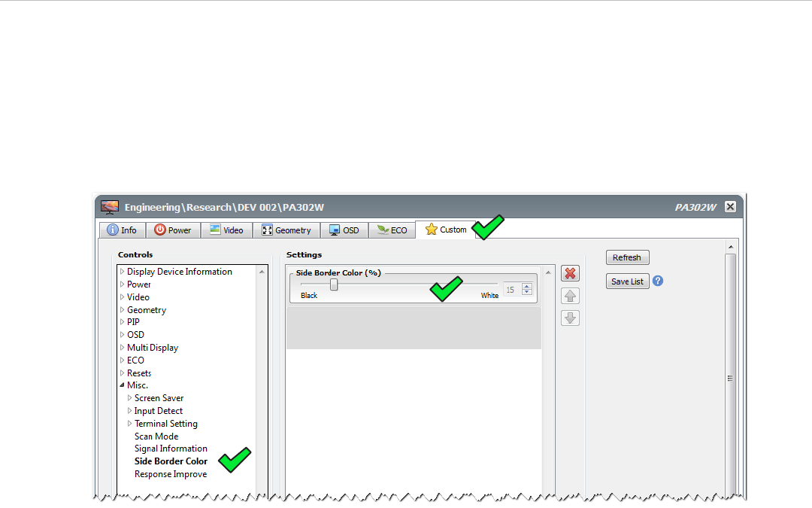Expand the ECO node in Controls tree
This screenshot has height=508, width=812.
pyautogui.click(x=123, y=360)
